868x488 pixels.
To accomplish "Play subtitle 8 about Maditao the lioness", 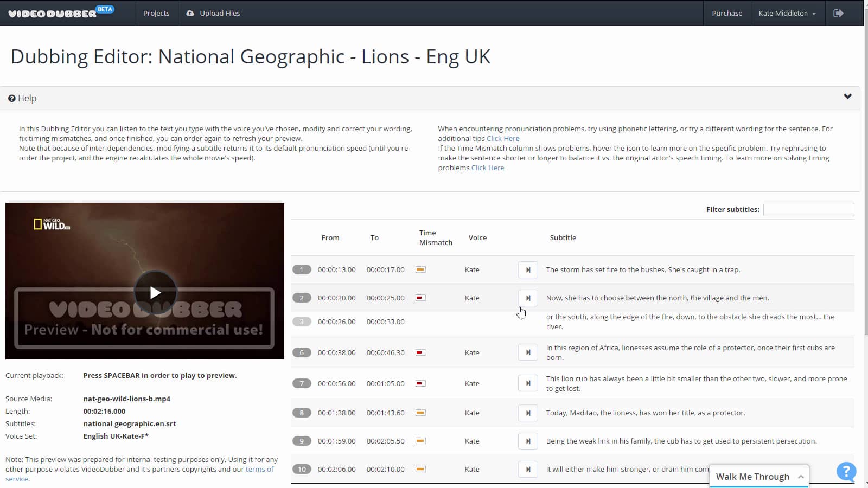I will (528, 413).
